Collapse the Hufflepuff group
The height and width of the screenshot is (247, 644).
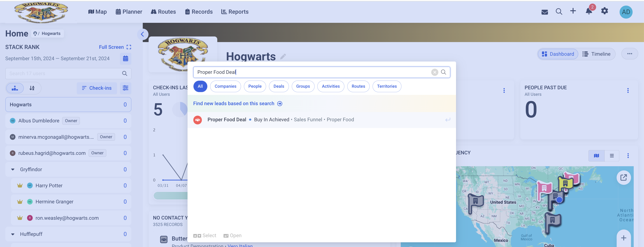(x=13, y=234)
